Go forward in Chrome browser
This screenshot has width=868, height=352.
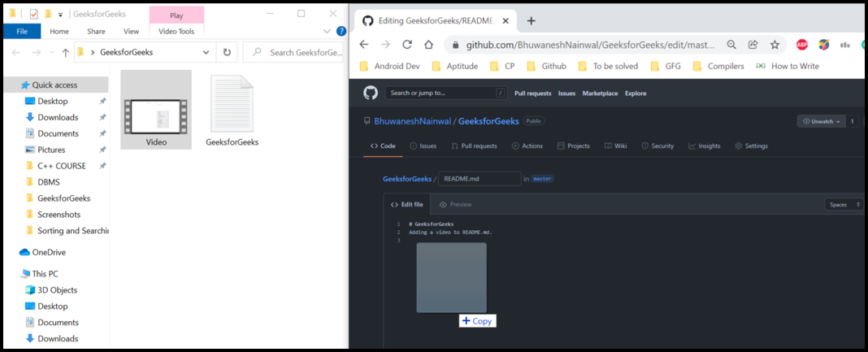point(385,45)
